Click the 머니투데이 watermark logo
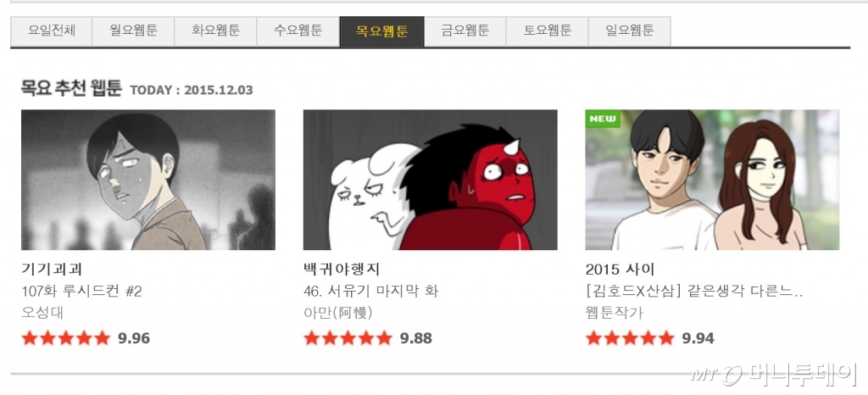Viewport: 868px width, 395px height. tap(774, 375)
